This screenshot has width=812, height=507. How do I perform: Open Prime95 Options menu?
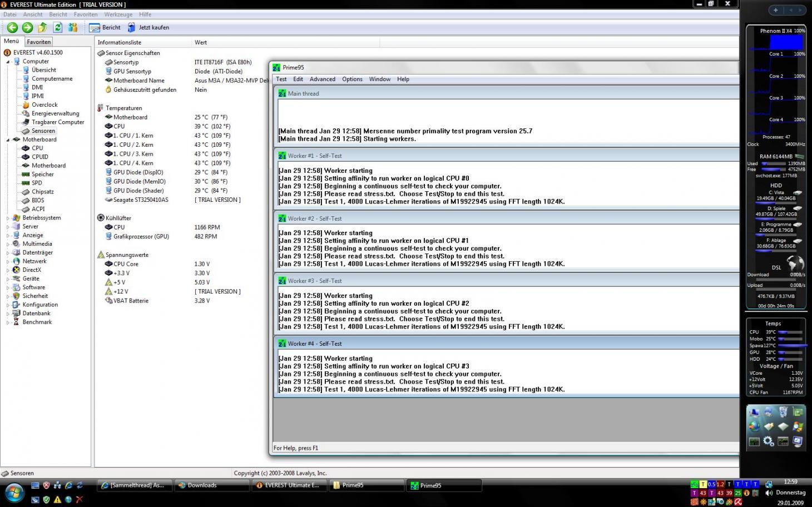click(x=352, y=79)
